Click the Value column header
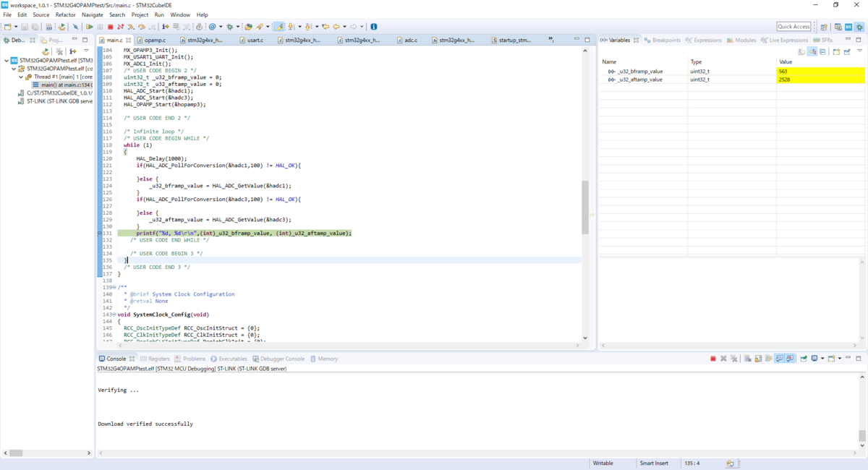This screenshot has width=868, height=470. 821,61
